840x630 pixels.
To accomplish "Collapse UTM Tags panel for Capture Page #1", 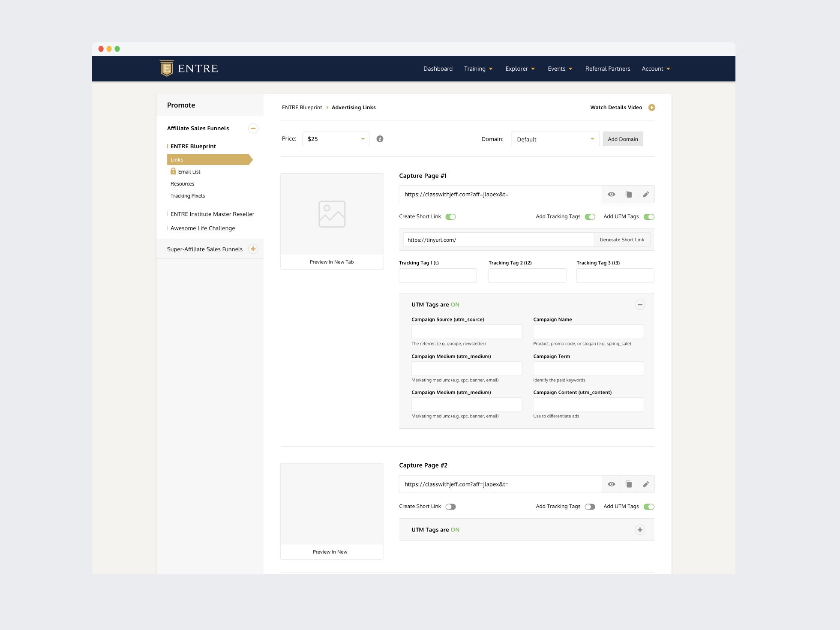I will [640, 305].
